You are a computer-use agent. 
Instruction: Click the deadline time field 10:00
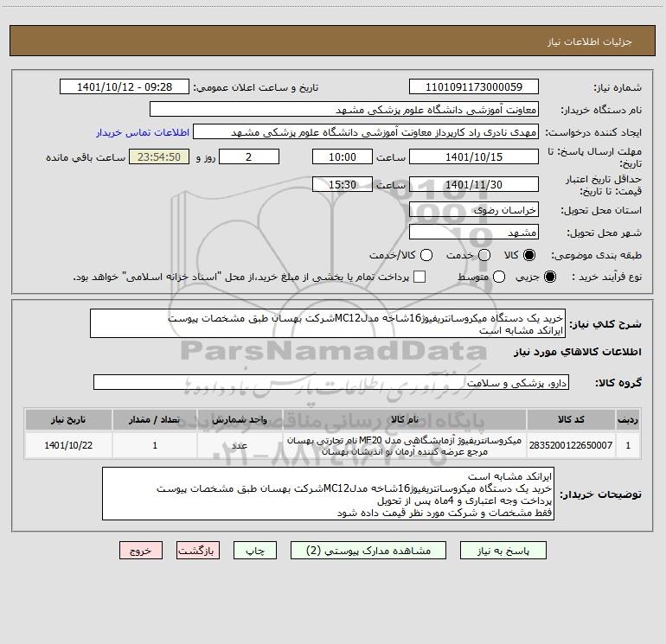[343, 156]
